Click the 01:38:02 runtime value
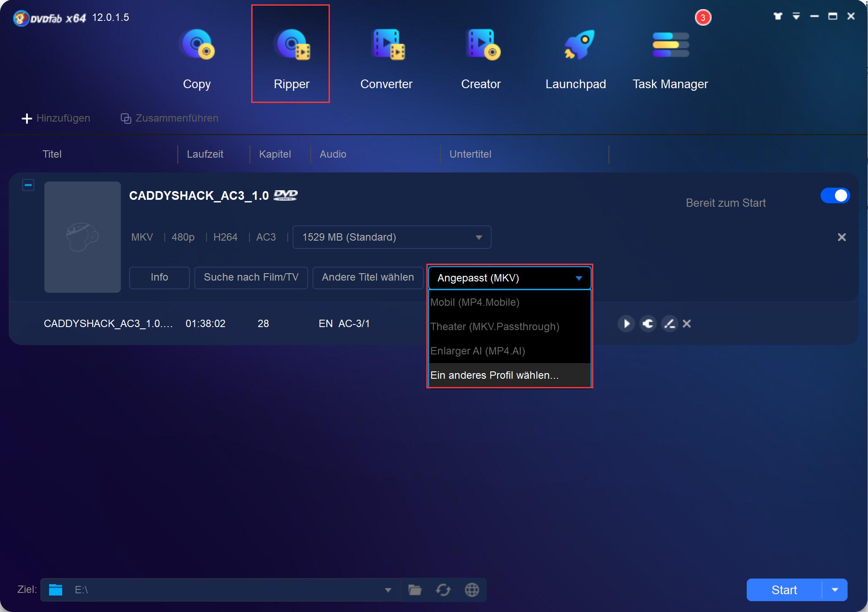Image resolution: width=868 pixels, height=612 pixels. (206, 324)
